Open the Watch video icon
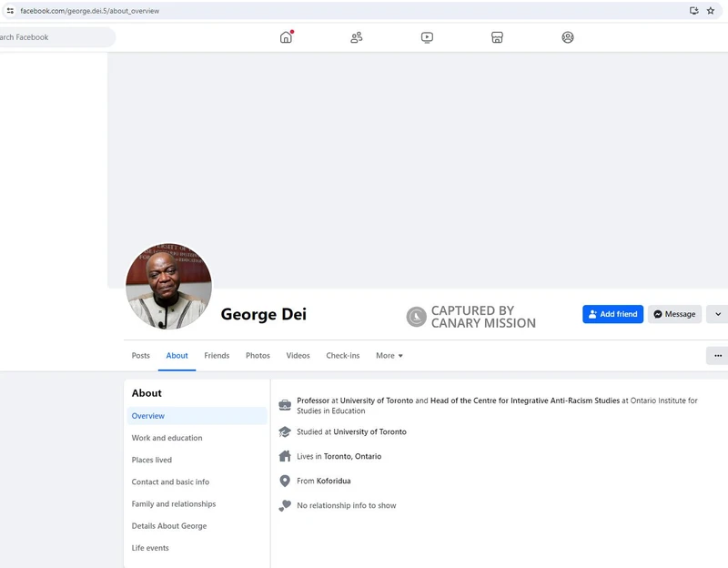 426,37
